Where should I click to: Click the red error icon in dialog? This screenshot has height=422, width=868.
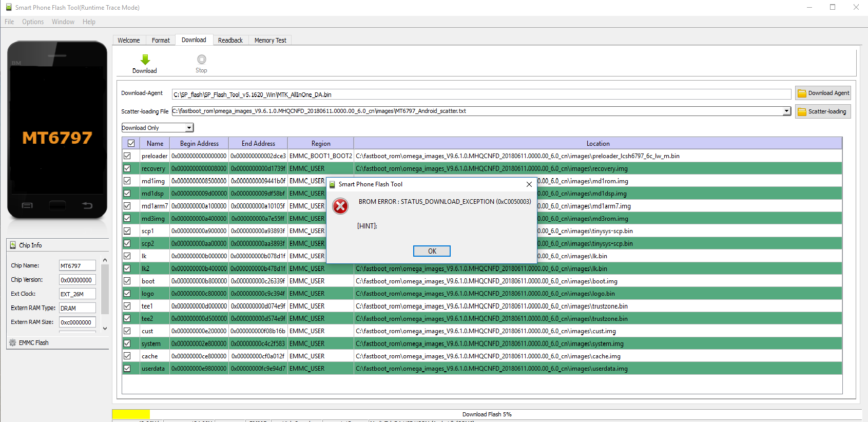click(340, 206)
